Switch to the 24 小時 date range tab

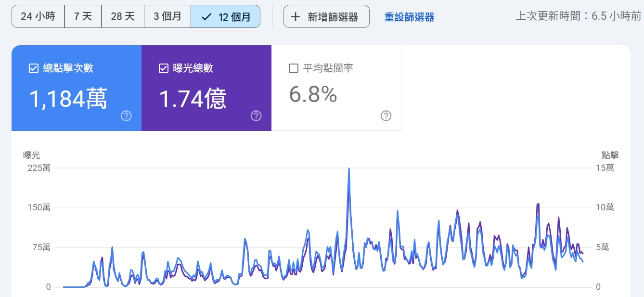click(38, 16)
